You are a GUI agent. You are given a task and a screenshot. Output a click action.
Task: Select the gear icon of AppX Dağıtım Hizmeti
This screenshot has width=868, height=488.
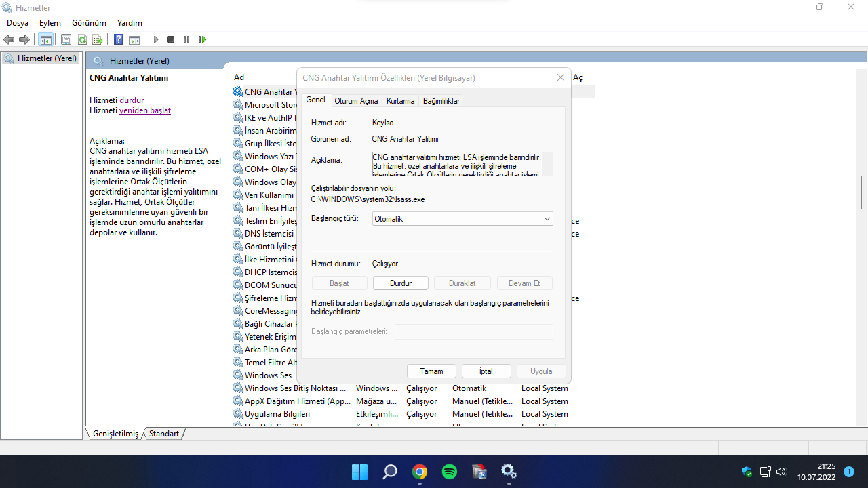[237, 401]
